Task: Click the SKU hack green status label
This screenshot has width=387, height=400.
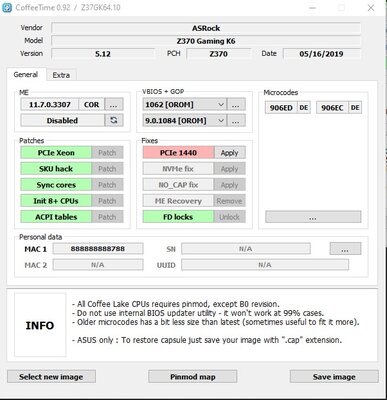Action: tap(56, 169)
